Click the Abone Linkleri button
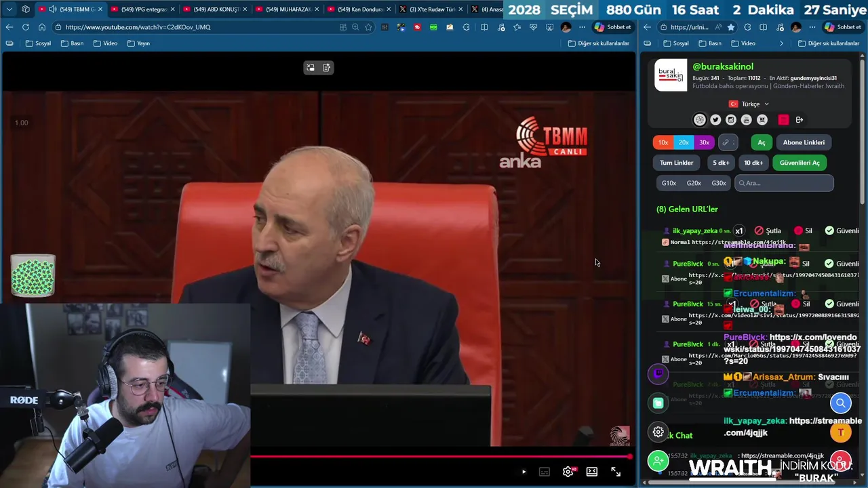Viewport: 868px width, 488px height. coord(804,142)
